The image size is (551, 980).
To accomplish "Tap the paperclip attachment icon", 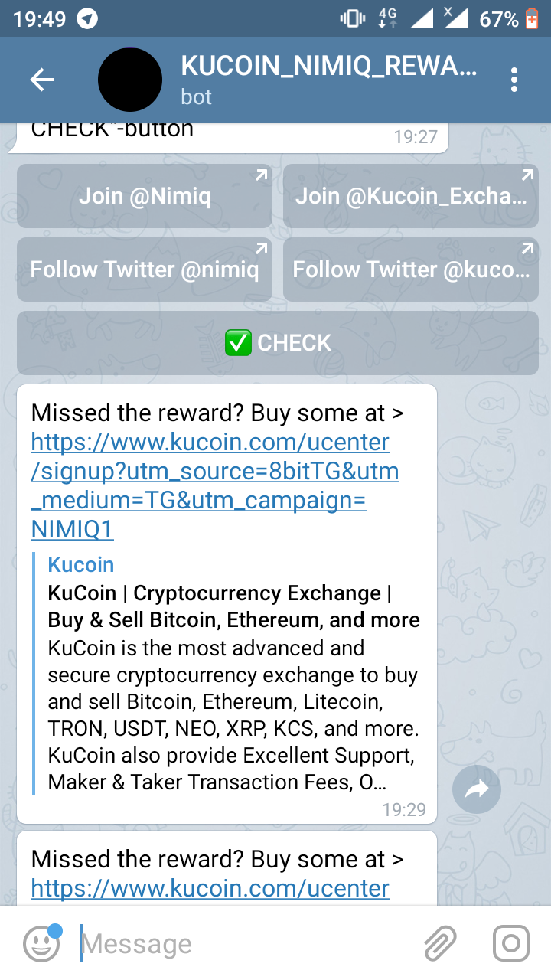I will pyautogui.click(x=440, y=943).
